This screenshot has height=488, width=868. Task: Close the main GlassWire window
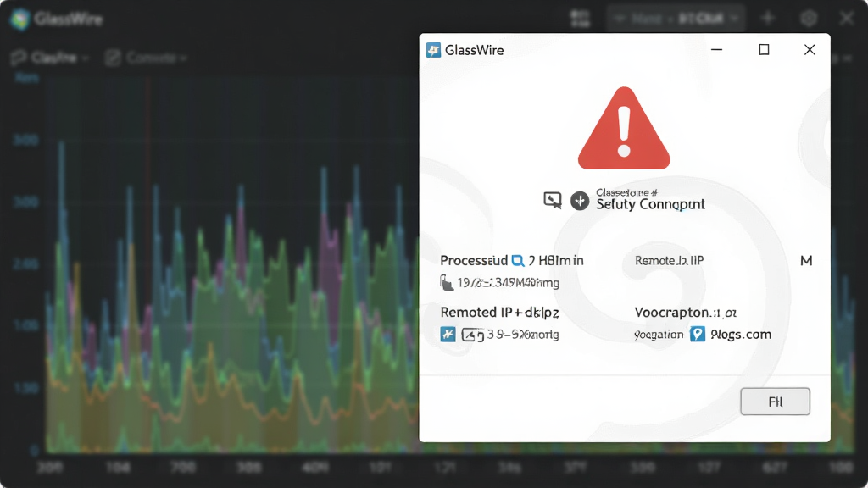pos(847,19)
